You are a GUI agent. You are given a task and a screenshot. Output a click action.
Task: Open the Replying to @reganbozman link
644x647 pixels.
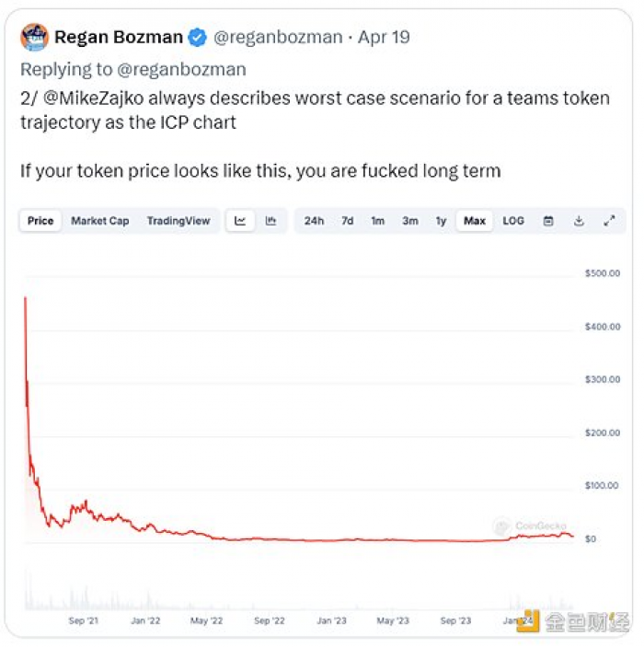(x=133, y=69)
